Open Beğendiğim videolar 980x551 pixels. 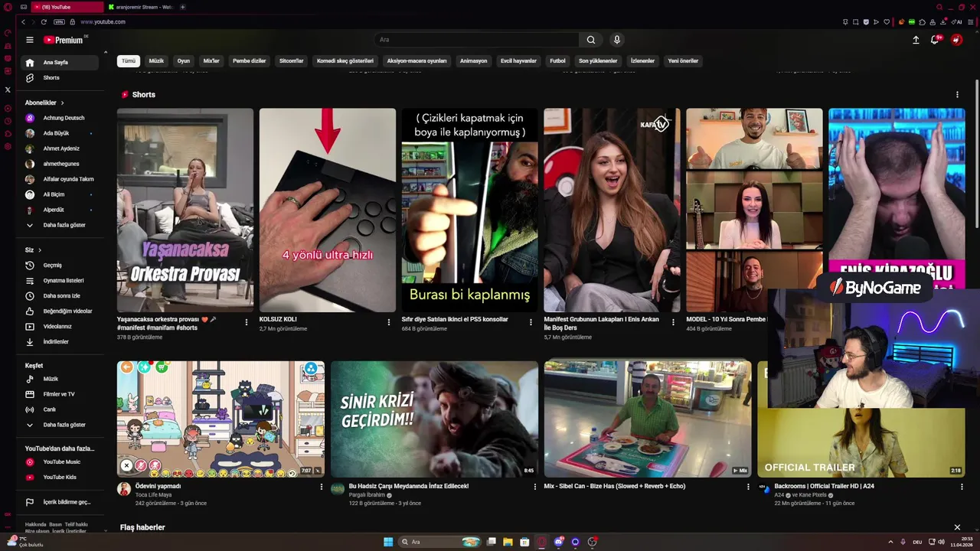pos(61,311)
